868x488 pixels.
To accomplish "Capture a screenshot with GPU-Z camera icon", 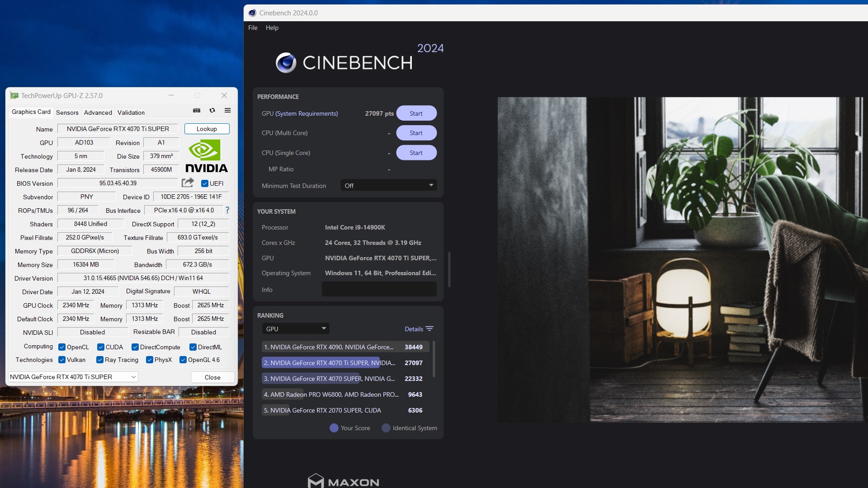I will click(x=197, y=110).
